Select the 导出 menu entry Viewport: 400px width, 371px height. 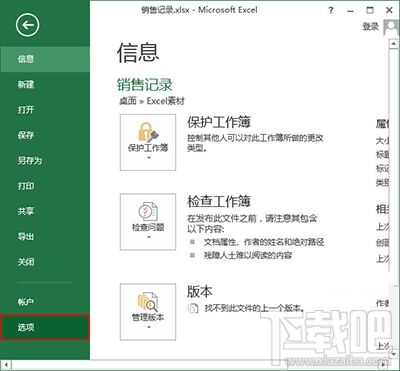click(x=45, y=237)
